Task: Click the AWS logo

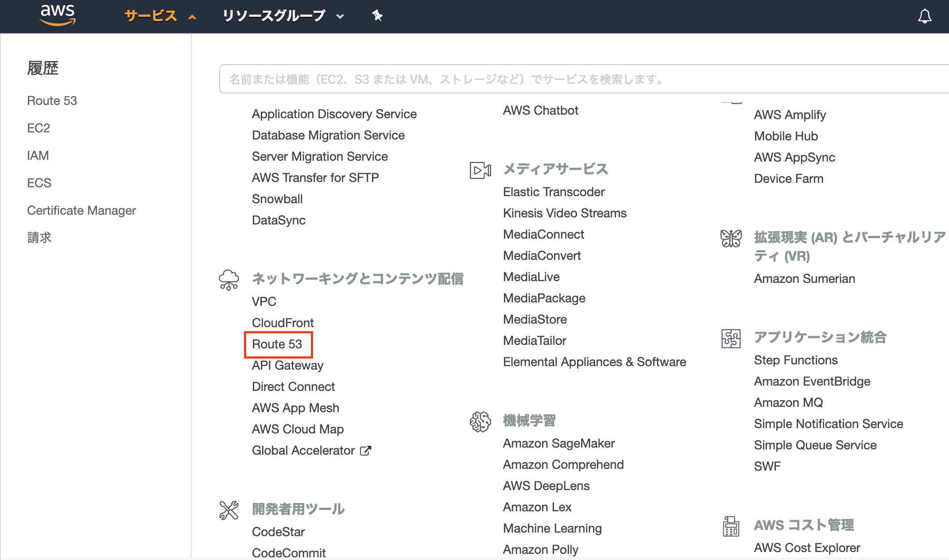Action: pyautogui.click(x=58, y=15)
